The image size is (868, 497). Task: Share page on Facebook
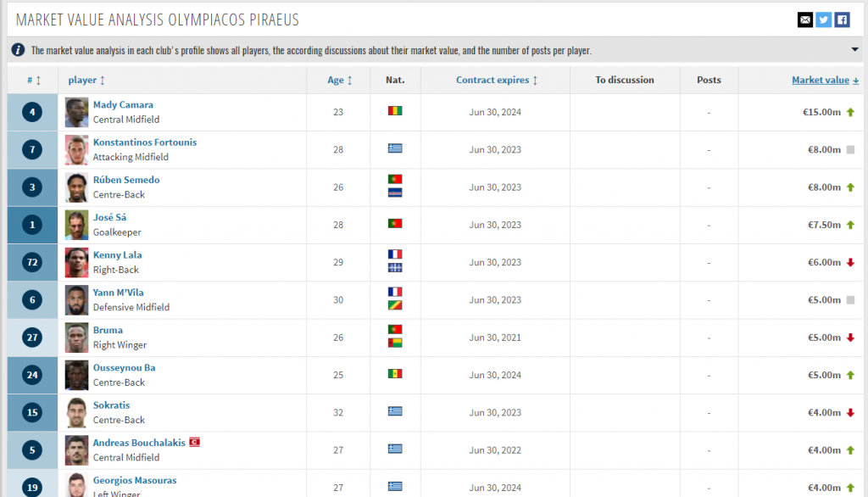[842, 20]
